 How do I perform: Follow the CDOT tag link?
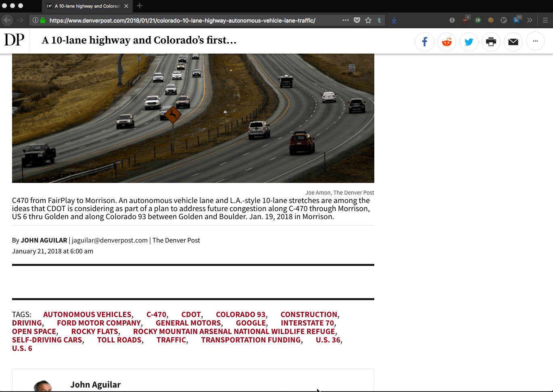click(191, 314)
